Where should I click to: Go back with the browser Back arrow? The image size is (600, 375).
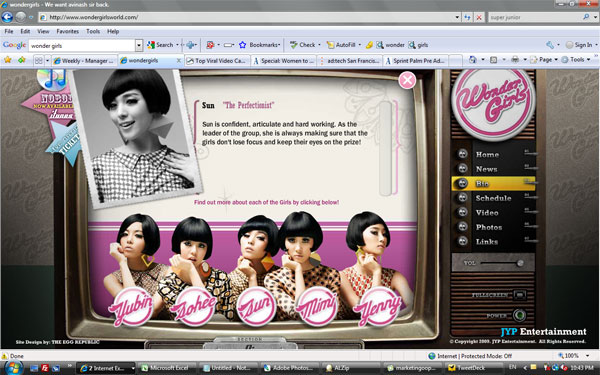7,17
